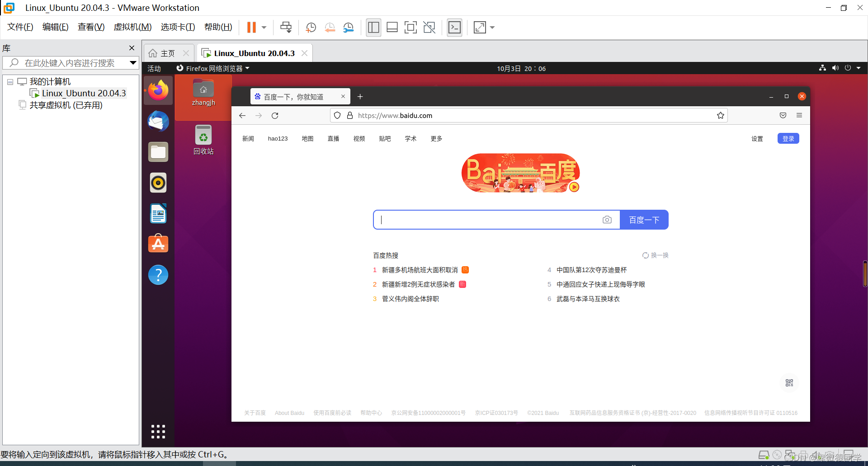Click the 回收站 trash desktop icon
Viewport: 868px width, 466px height.
tap(203, 140)
